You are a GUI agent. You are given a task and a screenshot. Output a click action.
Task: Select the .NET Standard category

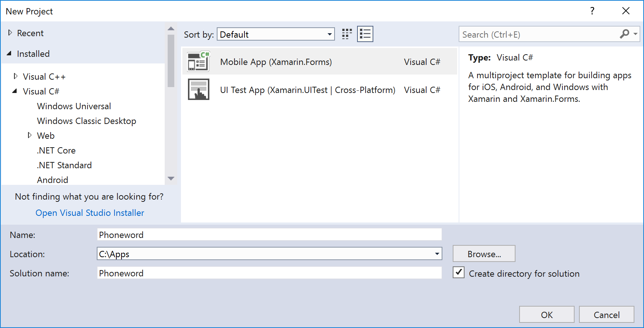tap(64, 165)
